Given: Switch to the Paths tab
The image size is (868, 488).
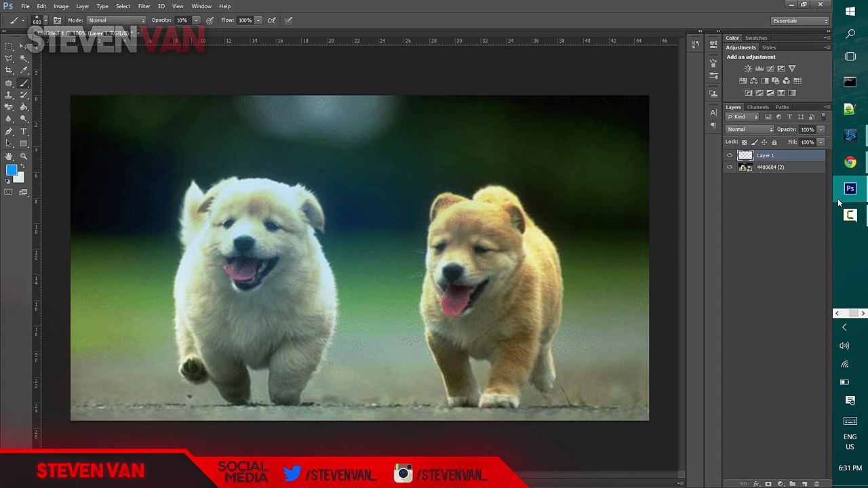Looking at the screenshot, I should tap(782, 107).
